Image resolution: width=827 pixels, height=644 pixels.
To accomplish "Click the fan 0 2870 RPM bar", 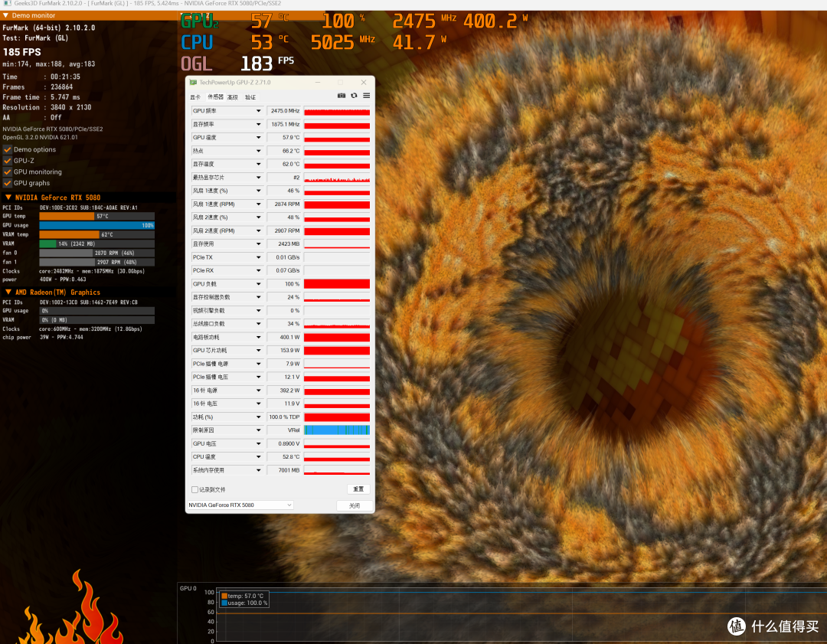I will coord(97,253).
